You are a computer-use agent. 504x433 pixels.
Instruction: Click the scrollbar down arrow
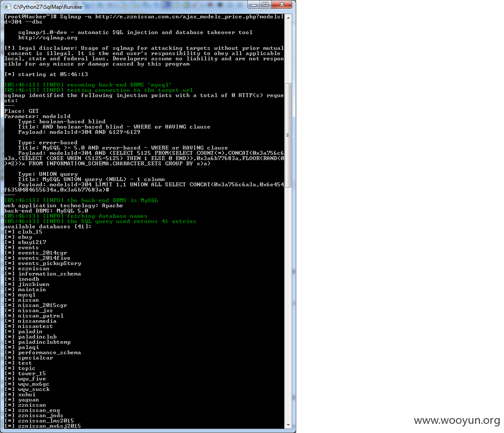point(288,425)
